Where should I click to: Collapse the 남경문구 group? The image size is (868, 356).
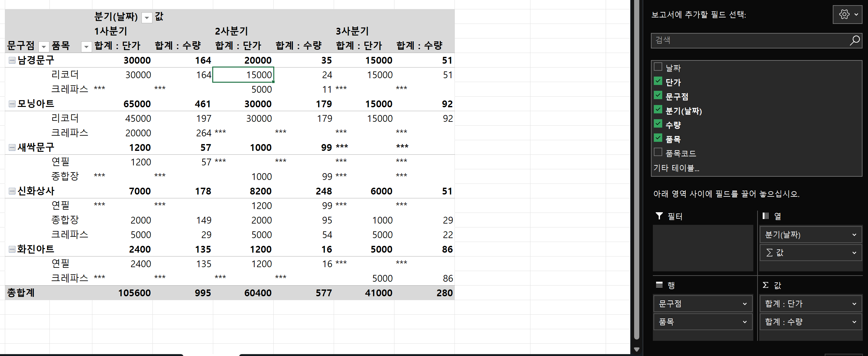point(12,60)
